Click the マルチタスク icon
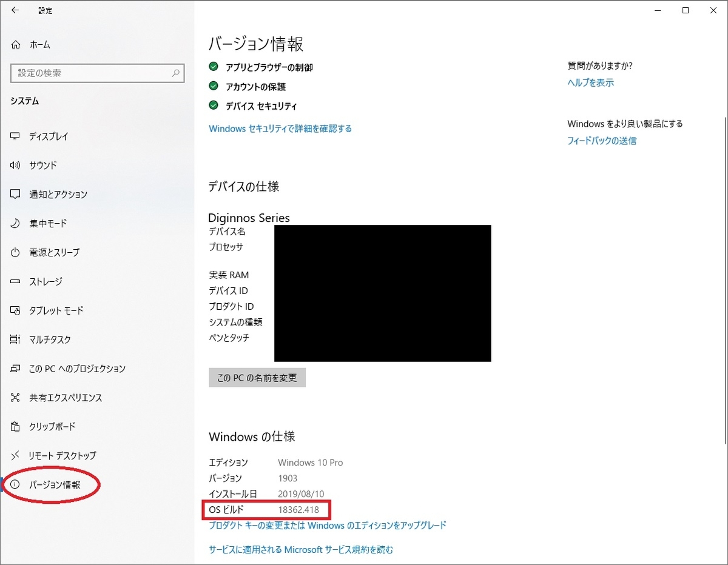Image resolution: width=728 pixels, height=565 pixels. [x=16, y=339]
